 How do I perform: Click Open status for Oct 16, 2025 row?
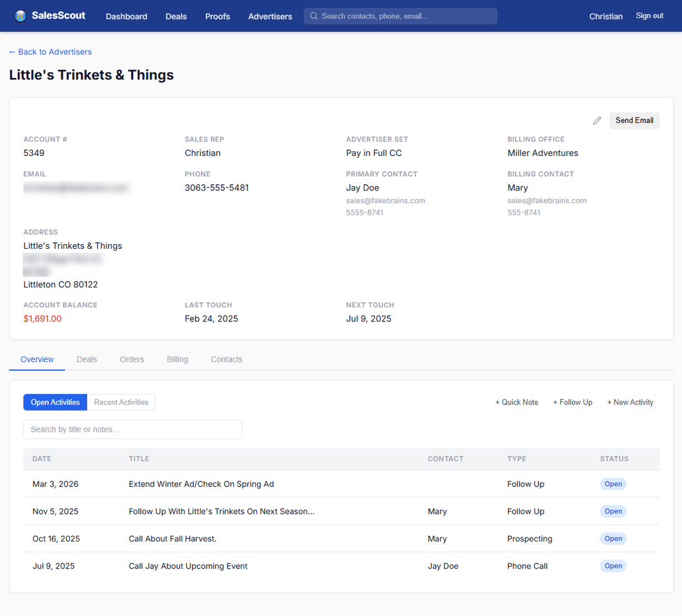click(613, 538)
